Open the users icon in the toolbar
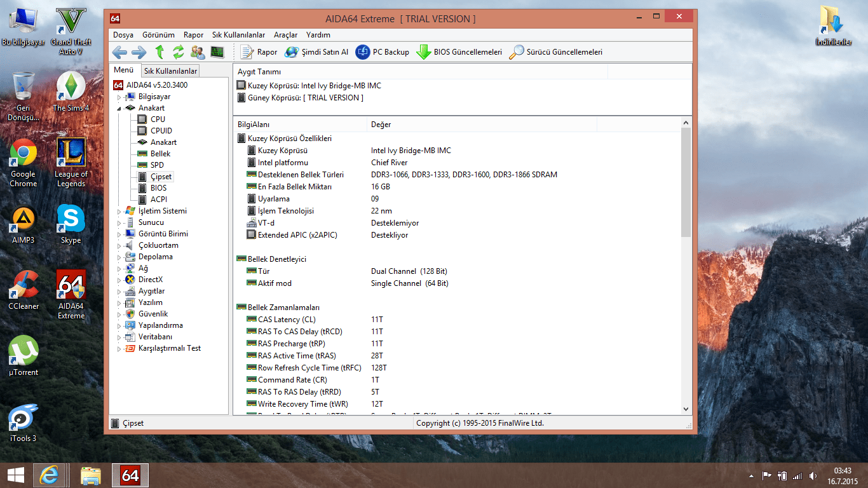 [198, 52]
